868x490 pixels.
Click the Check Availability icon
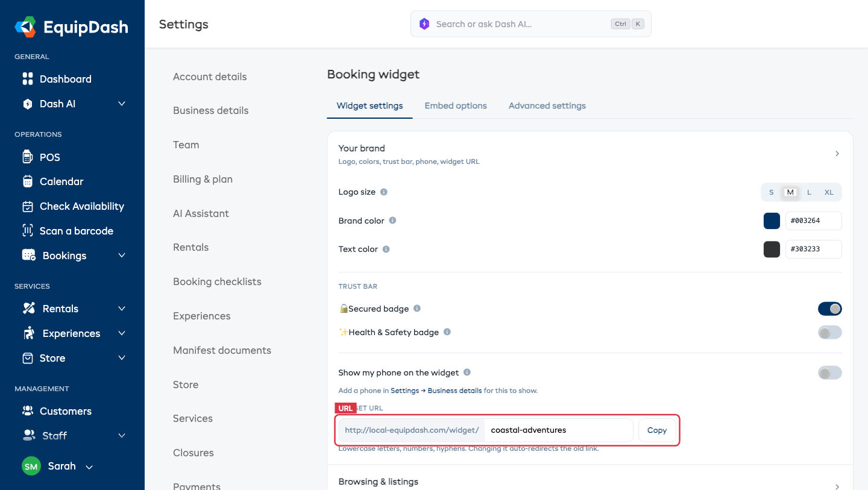(28, 206)
